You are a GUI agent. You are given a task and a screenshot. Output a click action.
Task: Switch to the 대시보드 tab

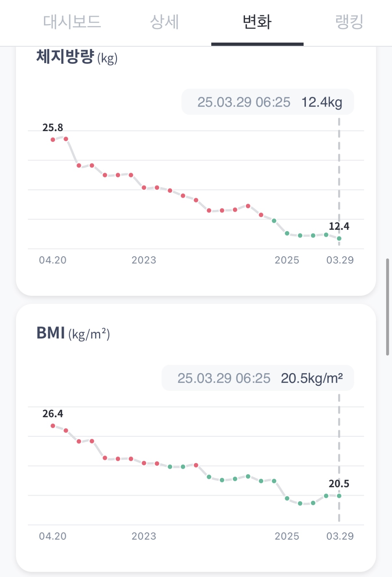point(72,22)
